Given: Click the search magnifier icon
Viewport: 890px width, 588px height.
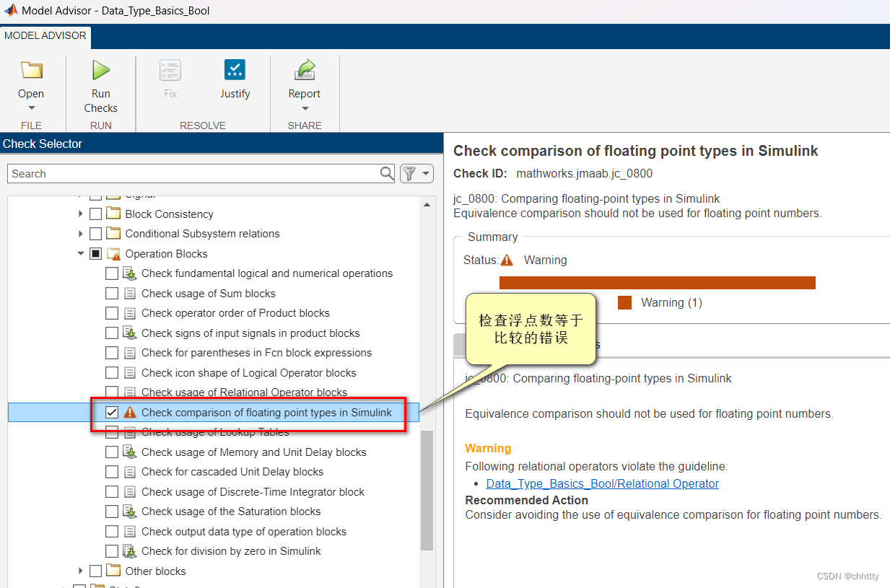Looking at the screenshot, I should (x=387, y=173).
